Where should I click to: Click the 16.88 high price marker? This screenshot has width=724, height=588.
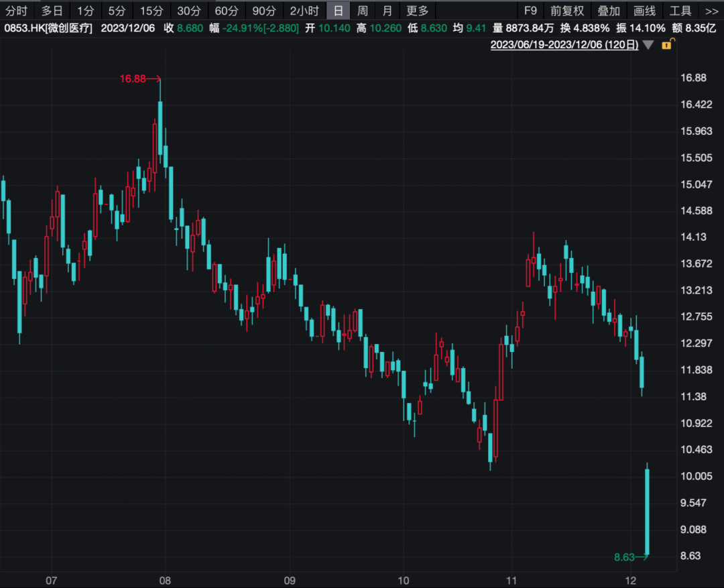coord(131,79)
